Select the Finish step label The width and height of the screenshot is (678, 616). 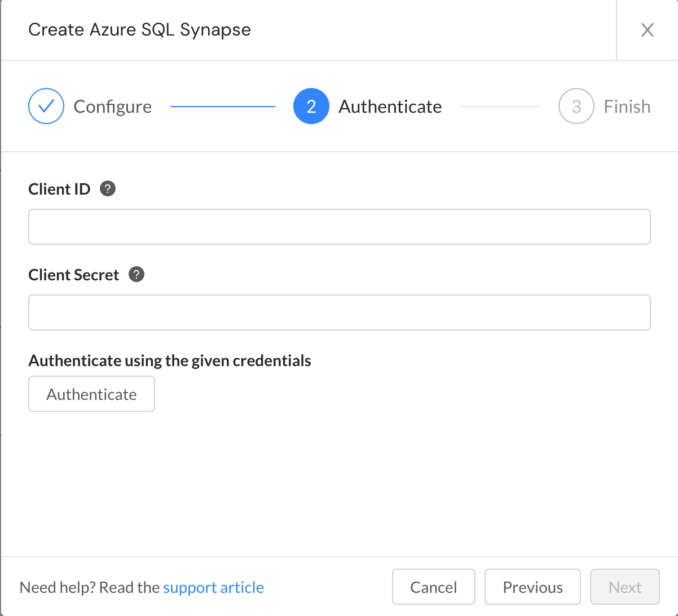tap(627, 106)
